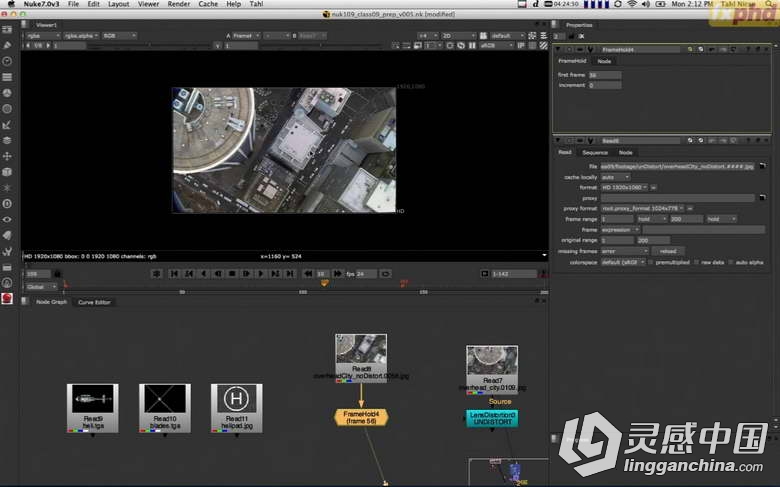
Task: Click the viewer gain slider
Action: 149,46
